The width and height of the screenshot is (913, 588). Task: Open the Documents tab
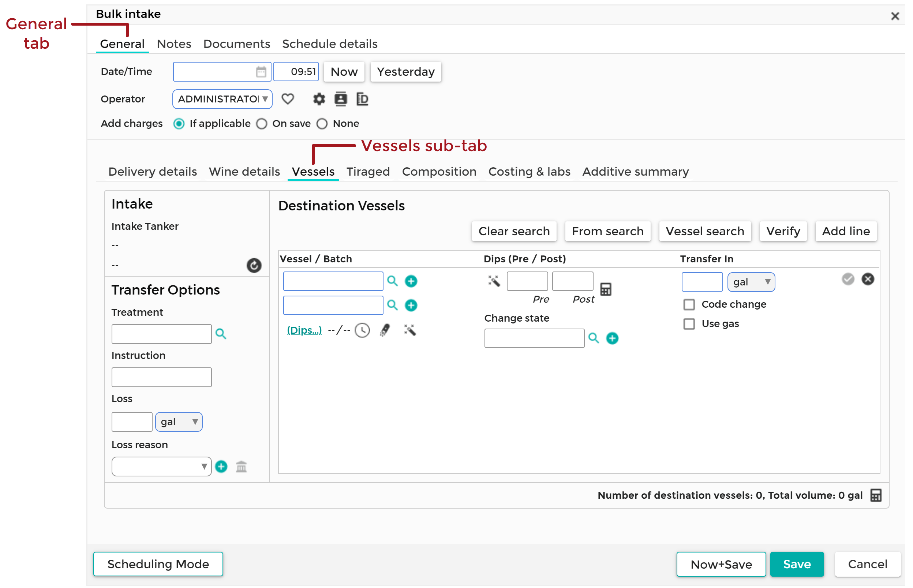(x=236, y=44)
